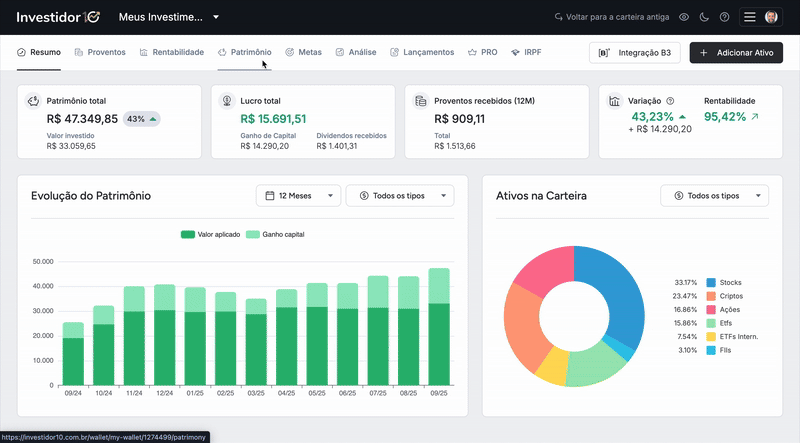Open the hamburger menu in header

coord(750,17)
